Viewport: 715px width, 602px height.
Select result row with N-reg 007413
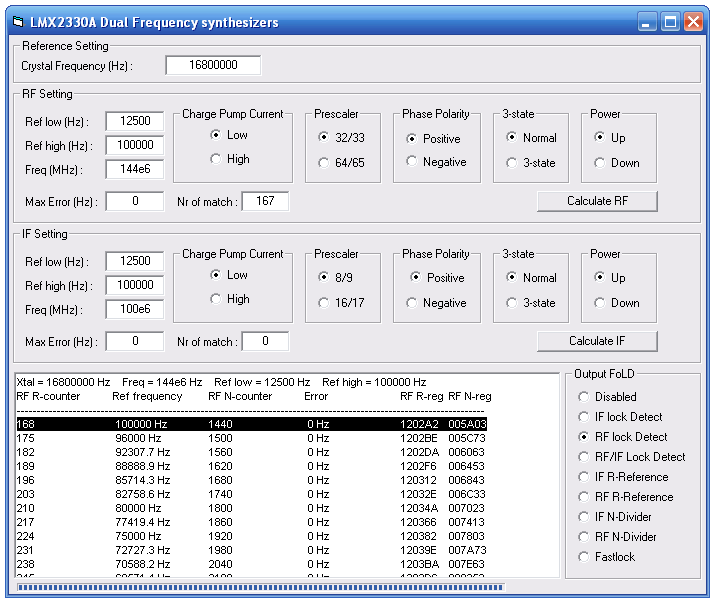[252, 522]
